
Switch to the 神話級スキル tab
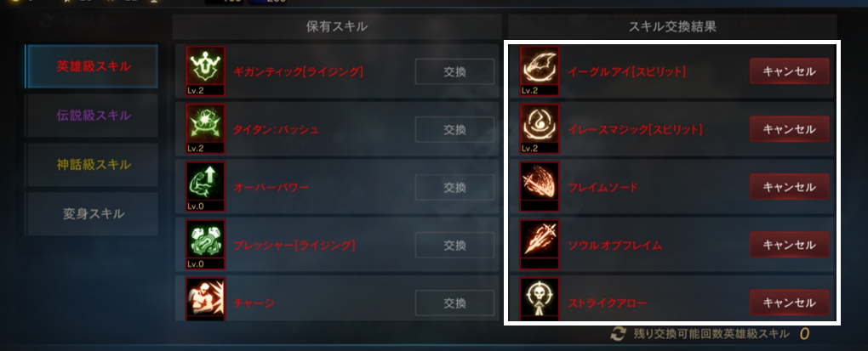[x=93, y=165]
